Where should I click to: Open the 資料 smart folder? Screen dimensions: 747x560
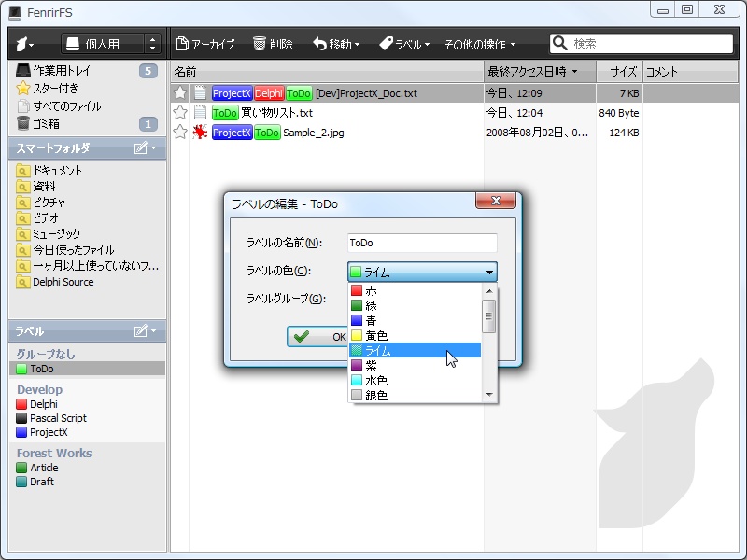[35, 186]
